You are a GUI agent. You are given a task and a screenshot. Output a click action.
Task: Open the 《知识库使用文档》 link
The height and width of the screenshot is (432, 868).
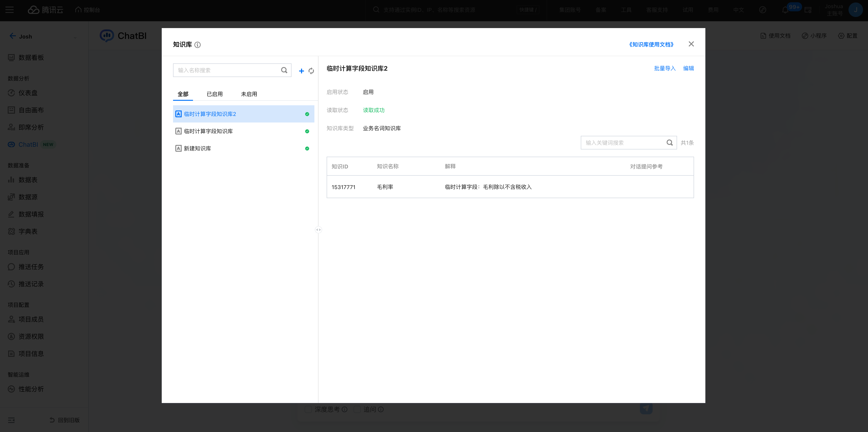tap(651, 44)
